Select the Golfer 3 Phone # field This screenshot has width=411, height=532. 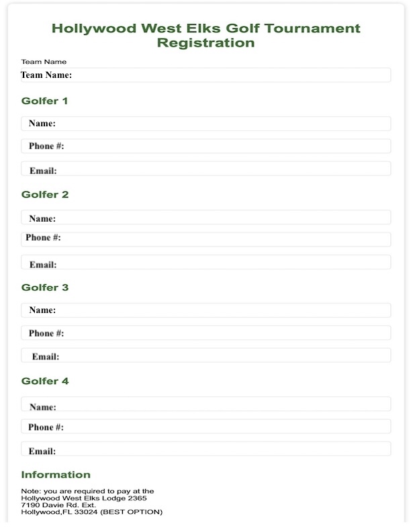pos(206,333)
